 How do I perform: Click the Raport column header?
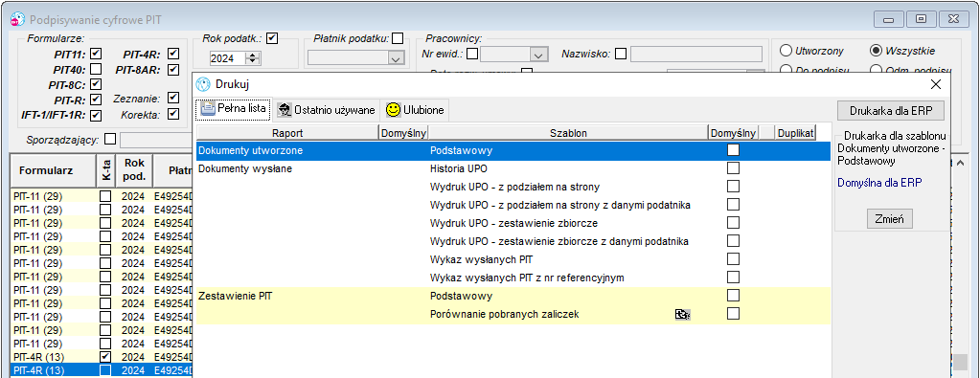[288, 132]
